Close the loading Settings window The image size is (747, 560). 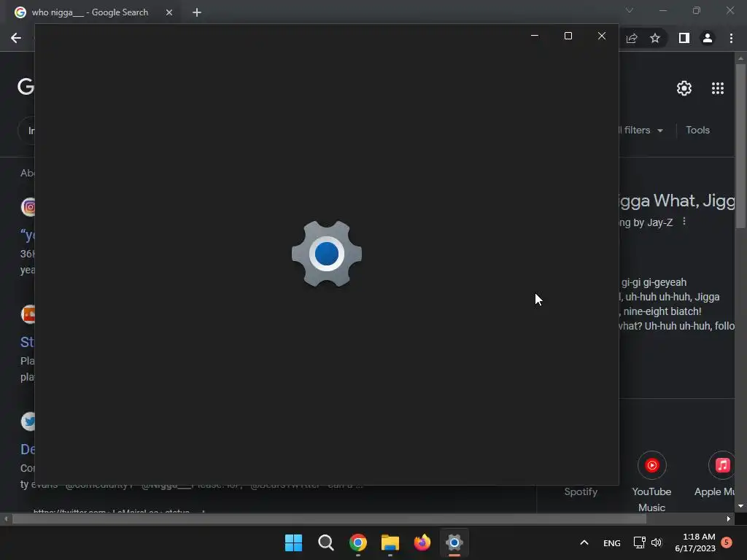pos(602,36)
